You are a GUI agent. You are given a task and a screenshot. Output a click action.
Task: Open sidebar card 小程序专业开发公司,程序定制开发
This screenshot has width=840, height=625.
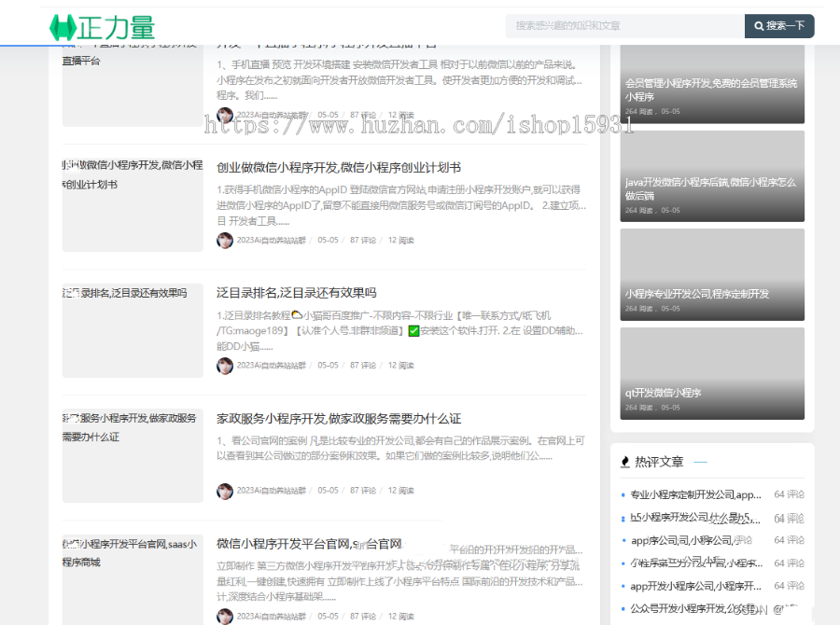(712, 275)
